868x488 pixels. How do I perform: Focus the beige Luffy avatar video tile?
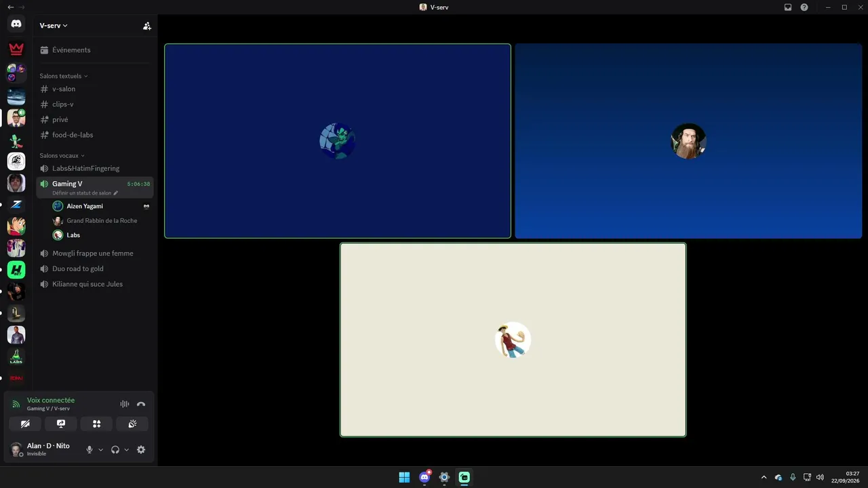513,340
